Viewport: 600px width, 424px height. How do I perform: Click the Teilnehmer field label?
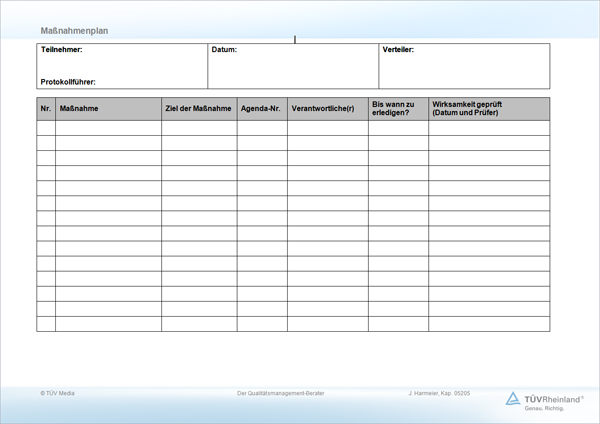tap(61, 50)
